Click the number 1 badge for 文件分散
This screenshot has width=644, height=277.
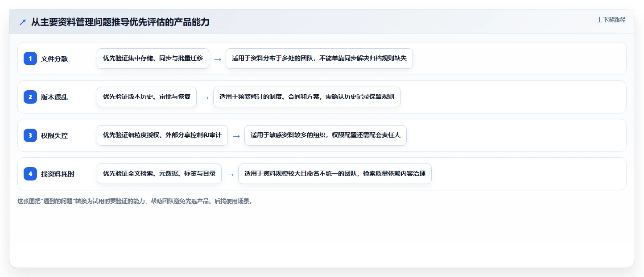click(x=30, y=59)
